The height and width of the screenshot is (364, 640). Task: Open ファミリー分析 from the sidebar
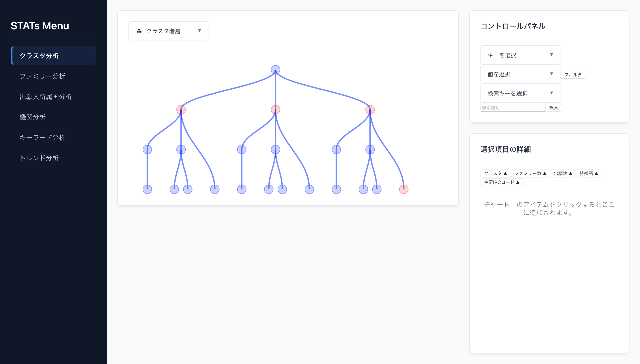click(42, 76)
